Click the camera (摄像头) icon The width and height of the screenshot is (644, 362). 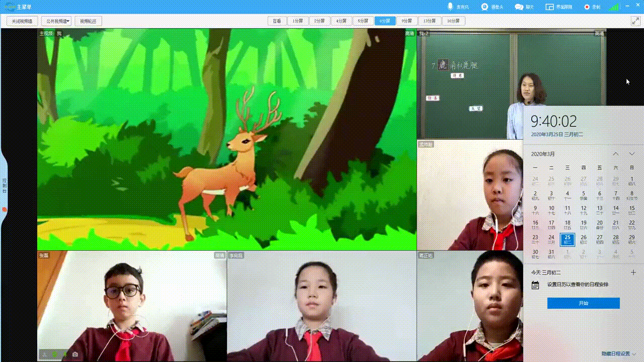[485, 7]
